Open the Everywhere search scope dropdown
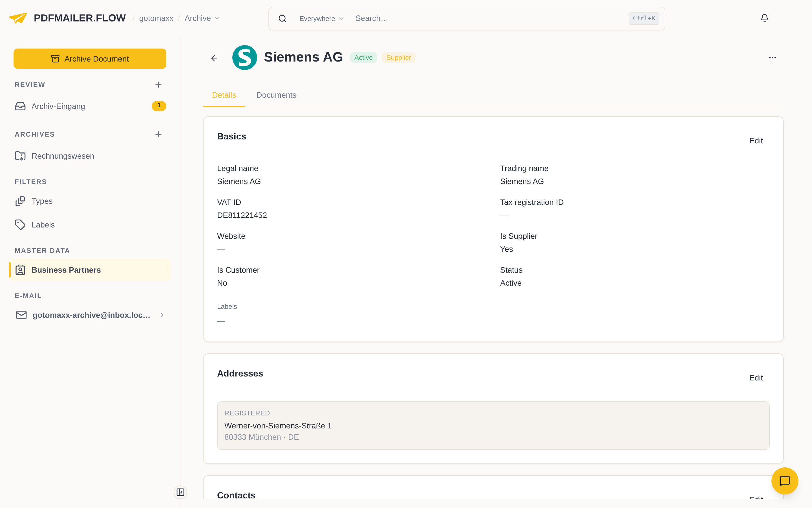Screen dimensions: 812x508 click(x=321, y=18)
